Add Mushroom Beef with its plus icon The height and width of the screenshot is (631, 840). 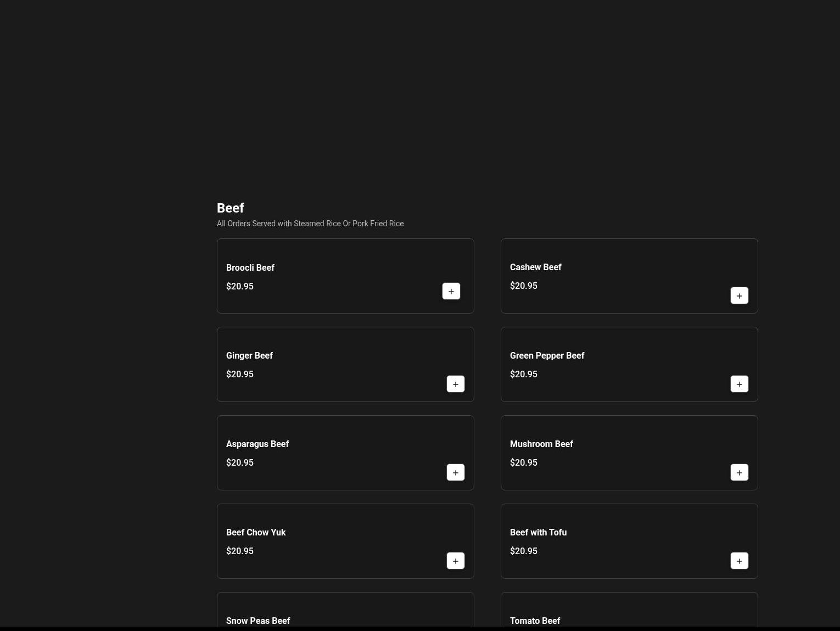tap(739, 472)
